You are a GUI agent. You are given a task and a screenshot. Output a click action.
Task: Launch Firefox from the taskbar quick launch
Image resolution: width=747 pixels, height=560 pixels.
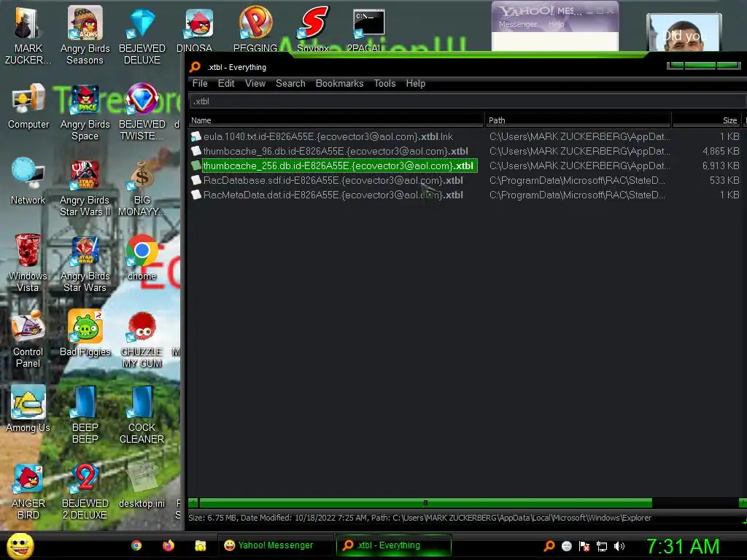coord(169,545)
